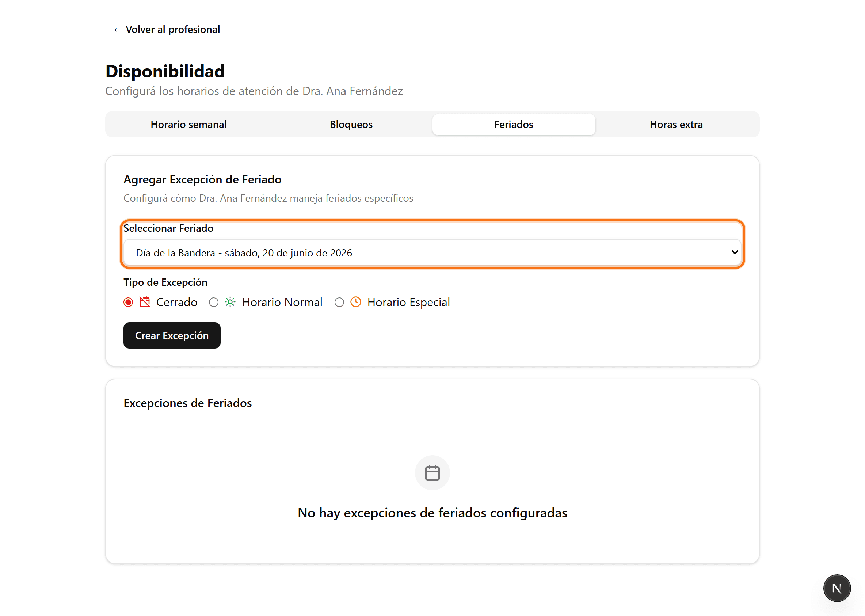
Task: Select the Feriados tab
Action: [x=514, y=125]
